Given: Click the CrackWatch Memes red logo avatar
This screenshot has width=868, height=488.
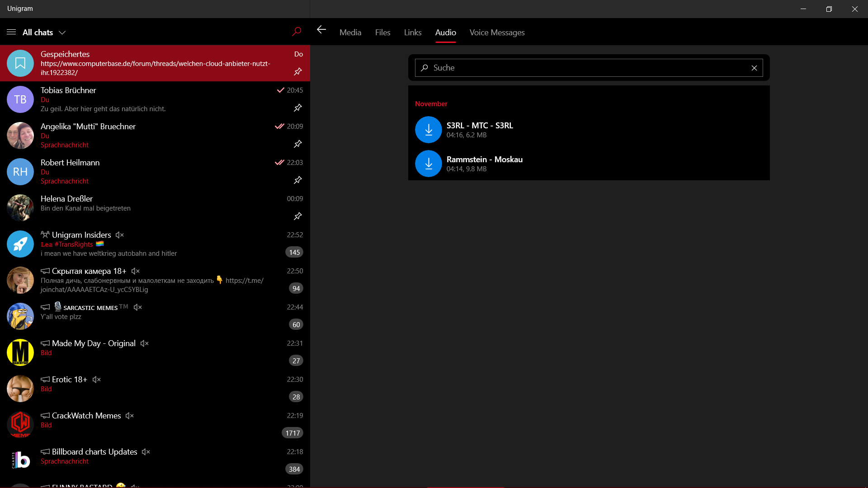Looking at the screenshot, I should tap(20, 425).
